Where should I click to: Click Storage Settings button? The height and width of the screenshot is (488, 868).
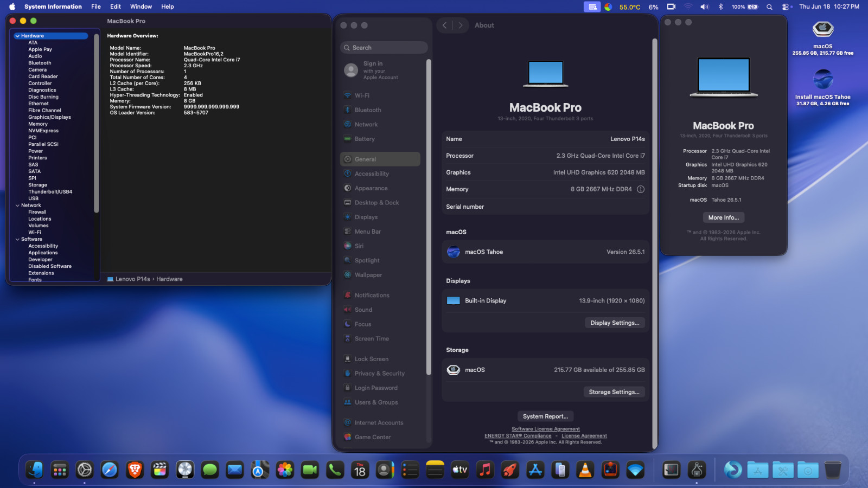614,392
